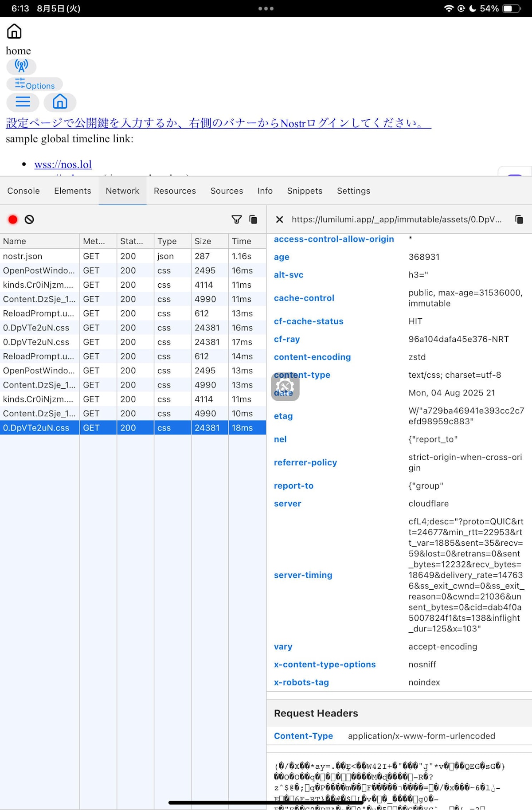The width and height of the screenshot is (532, 810).
Task: Click the Content-Type request header
Action: point(303,736)
